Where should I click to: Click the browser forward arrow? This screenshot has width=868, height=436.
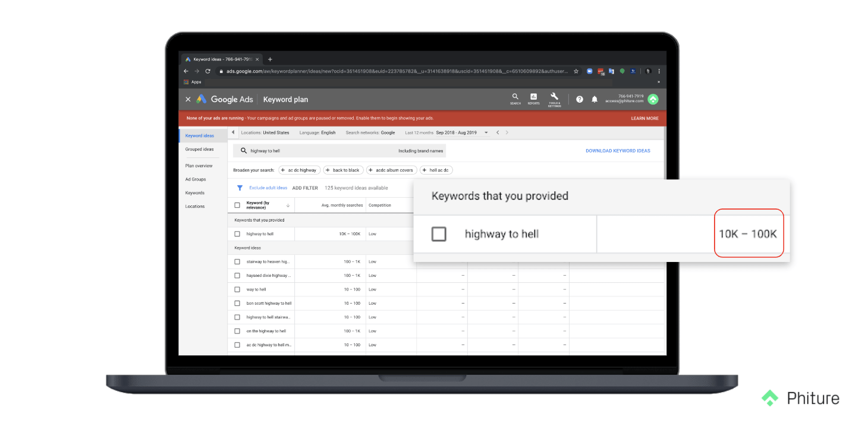coord(196,71)
